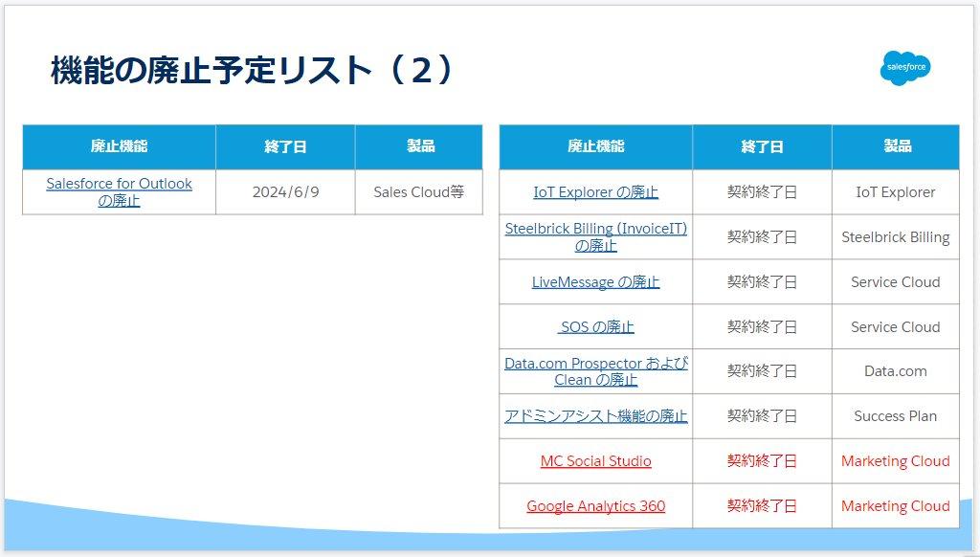Select red 契約終了日 in Google Analytics 360 row
980x557 pixels.
(x=762, y=505)
